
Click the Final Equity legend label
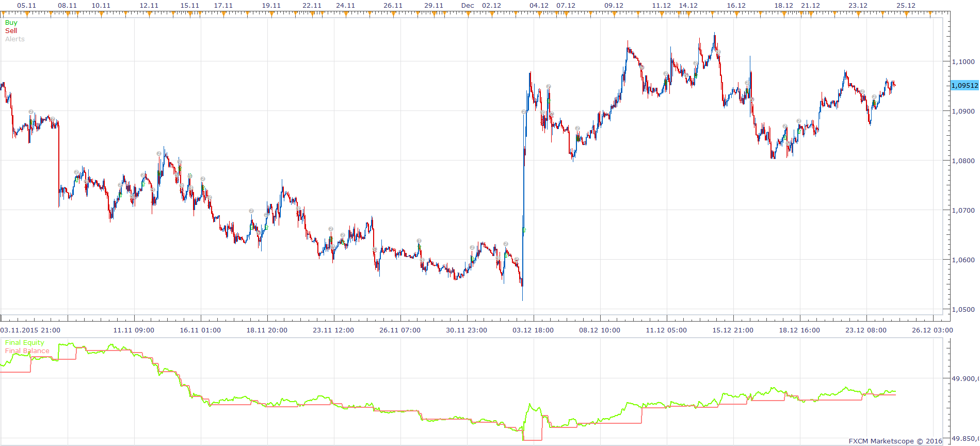25,343
